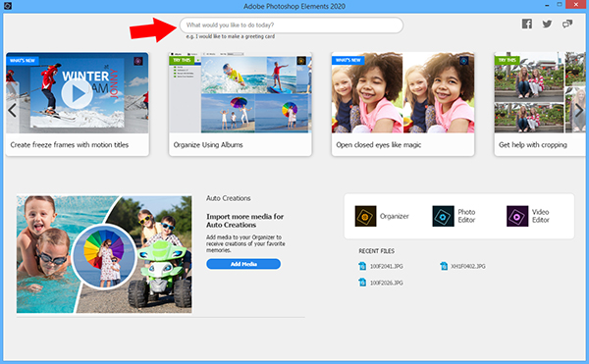Click the 'Video Editor' label text
This screenshot has width=589, height=364.
click(x=541, y=216)
